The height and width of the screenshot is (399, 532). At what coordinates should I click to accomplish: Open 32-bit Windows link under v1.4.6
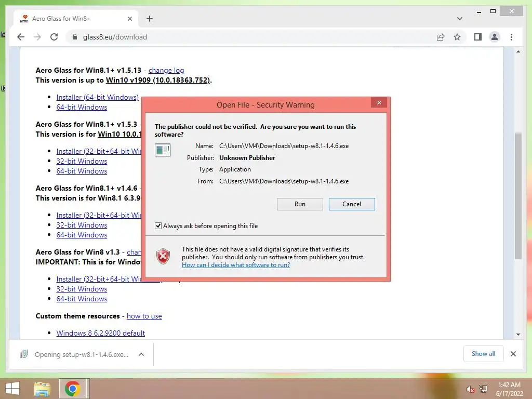(82, 225)
